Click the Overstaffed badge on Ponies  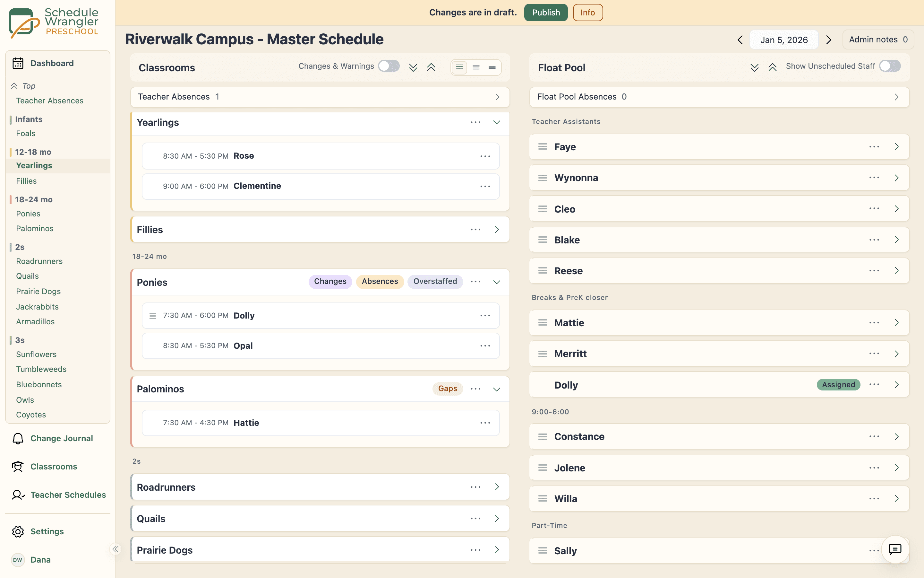coord(435,281)
